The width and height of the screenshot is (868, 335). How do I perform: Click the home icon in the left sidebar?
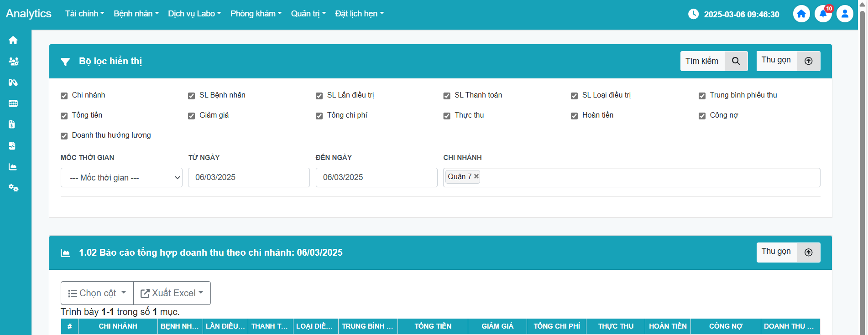point(13,40)
